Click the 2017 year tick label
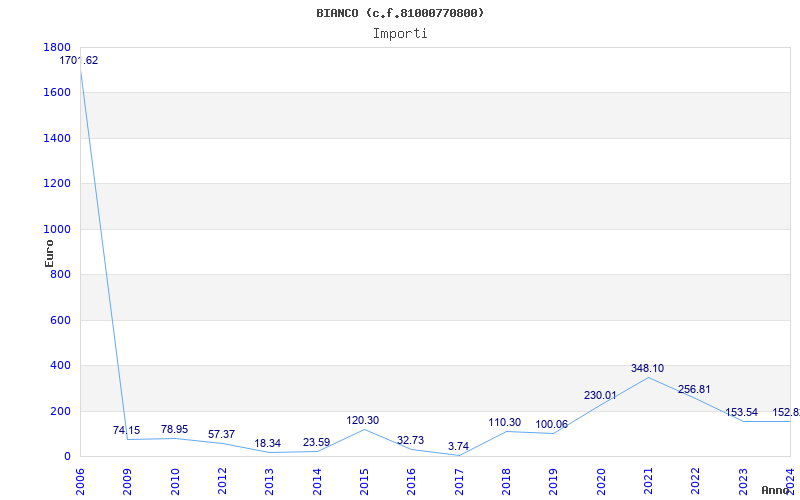This screenshot has height=500, width=800. coord(459,481)
